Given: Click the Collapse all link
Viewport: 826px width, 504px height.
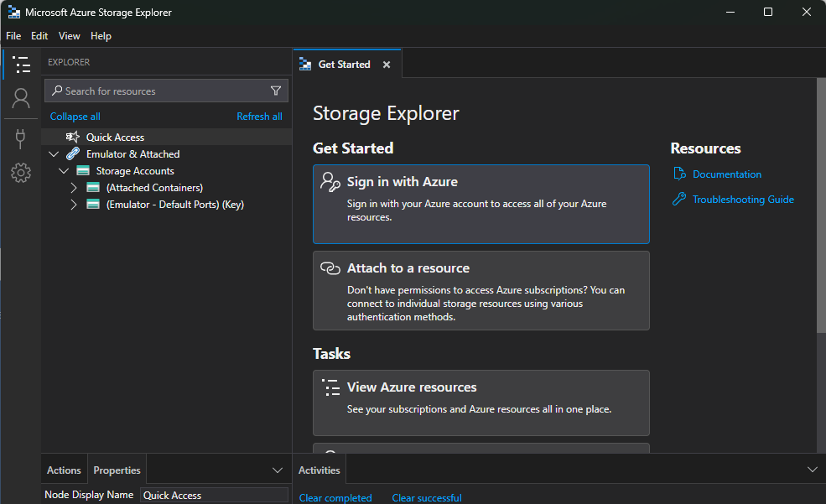Looking at the screenshot, I should point(75,117).
